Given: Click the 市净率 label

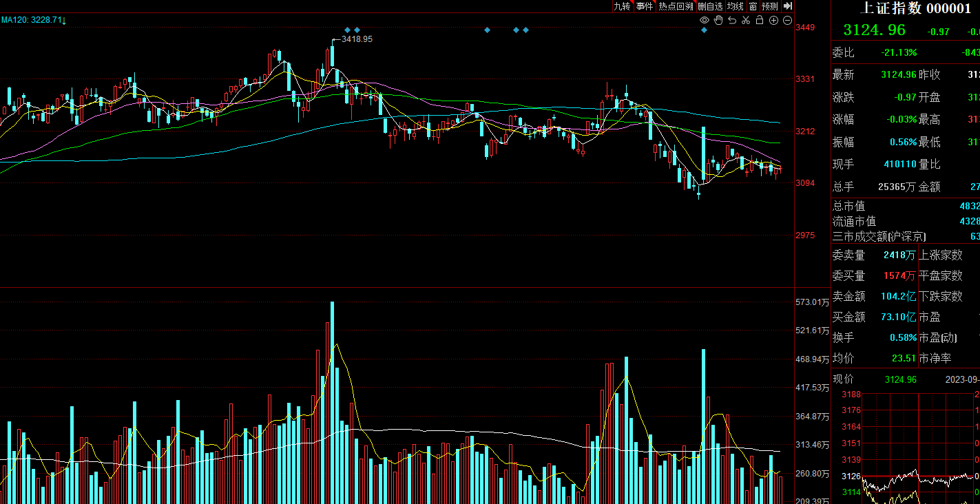Looking at the screenshot, I should pos(935,359).
